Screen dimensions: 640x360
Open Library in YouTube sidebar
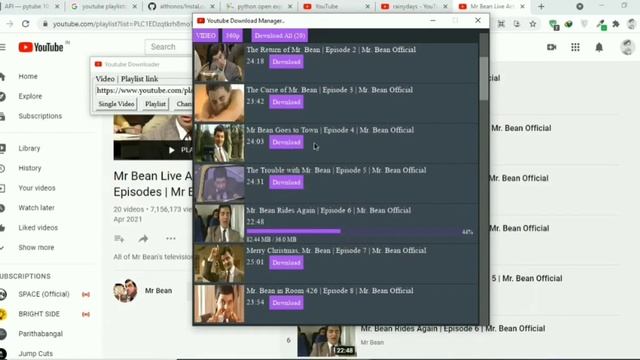29,148
